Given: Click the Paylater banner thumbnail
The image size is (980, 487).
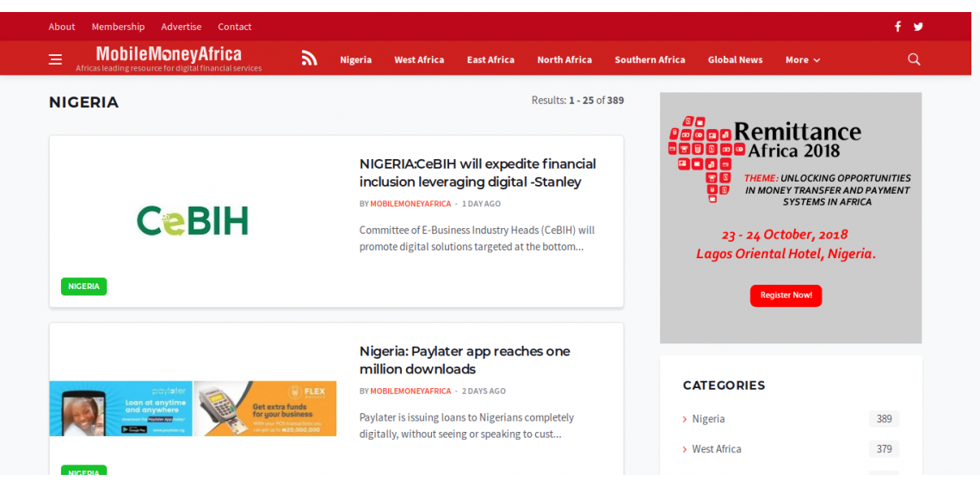Looking at the screenshot, I should (x=193, y=408).
